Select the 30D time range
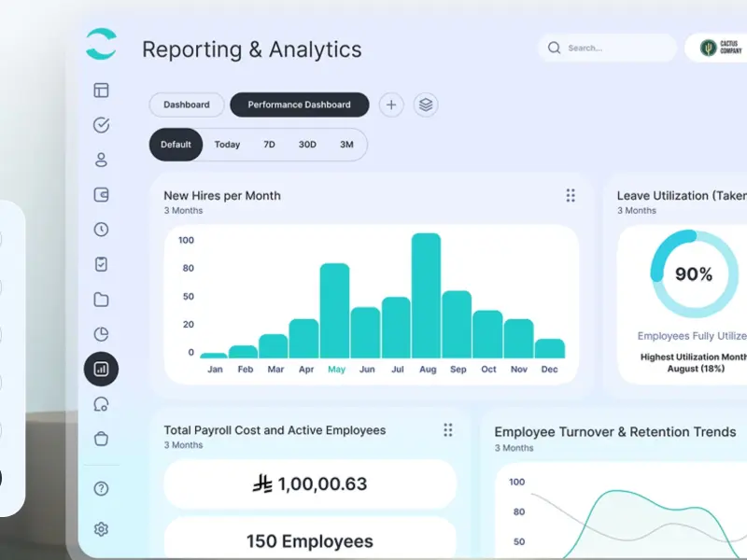Screen dimensions: 747x560 tap(307, 145)
